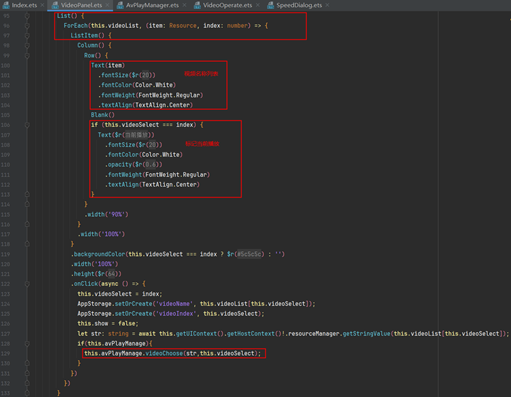Collapse the List() block at line 95
The image size is (511, 397).
pos(27,16)
